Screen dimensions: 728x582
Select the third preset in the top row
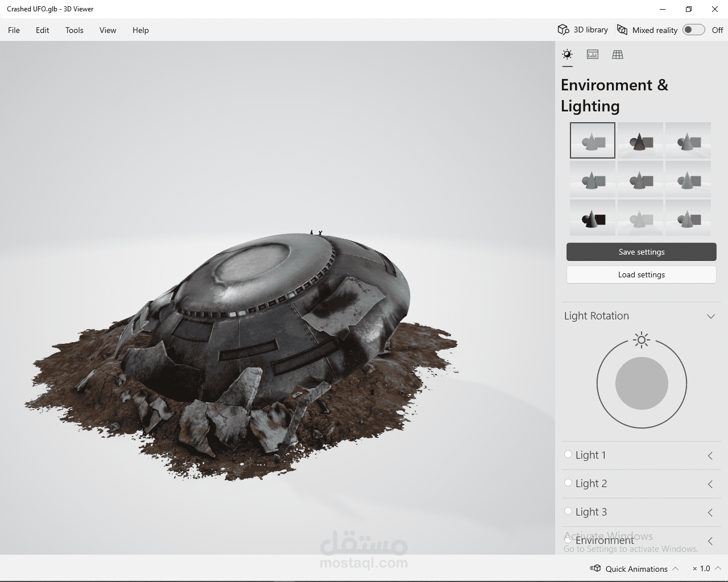pyautogui.click(x=688, y=140)
